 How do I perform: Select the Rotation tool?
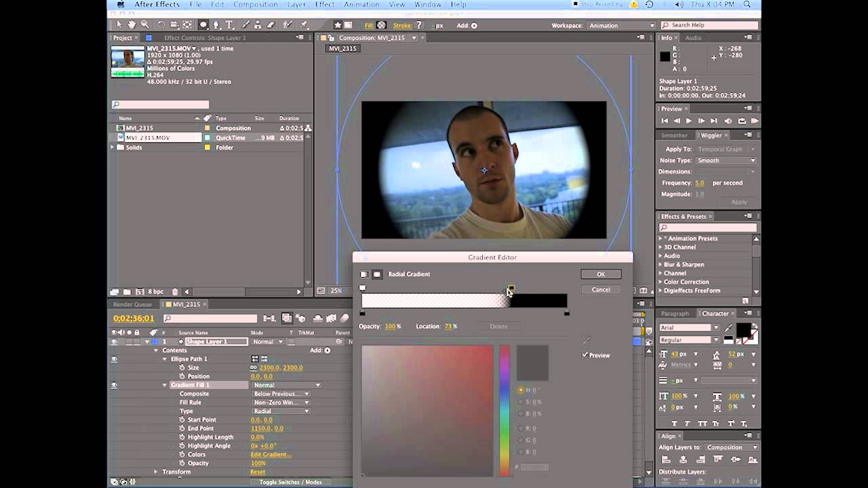click(161, 25)
